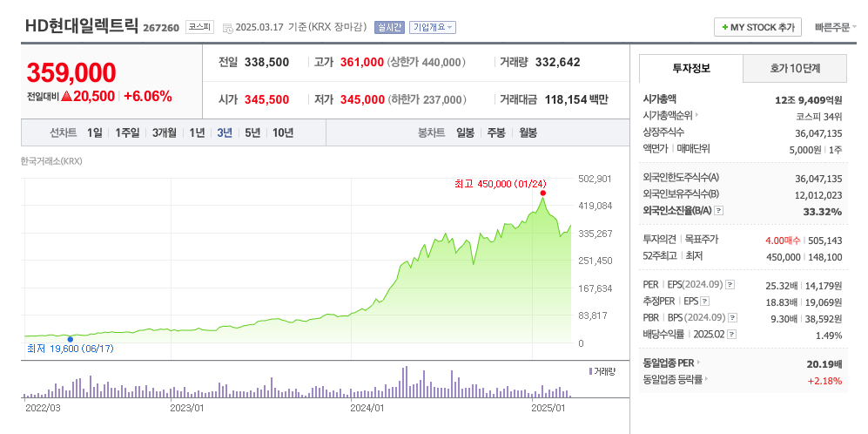The height and width of the screenshot is (434, 868).
Task: Click the 1.49% dividend yield value
Action: coord(829,336)
